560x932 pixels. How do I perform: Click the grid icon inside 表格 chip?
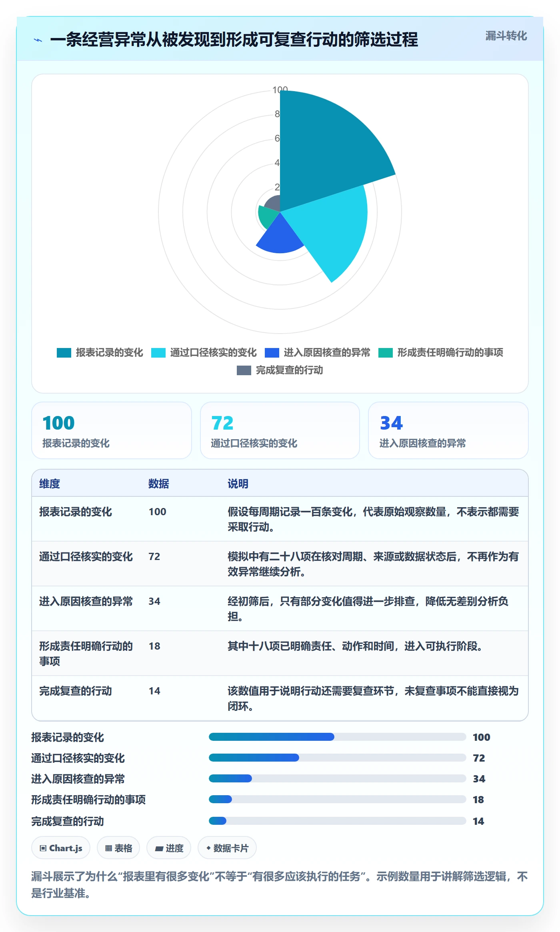(x=108, y=848)
